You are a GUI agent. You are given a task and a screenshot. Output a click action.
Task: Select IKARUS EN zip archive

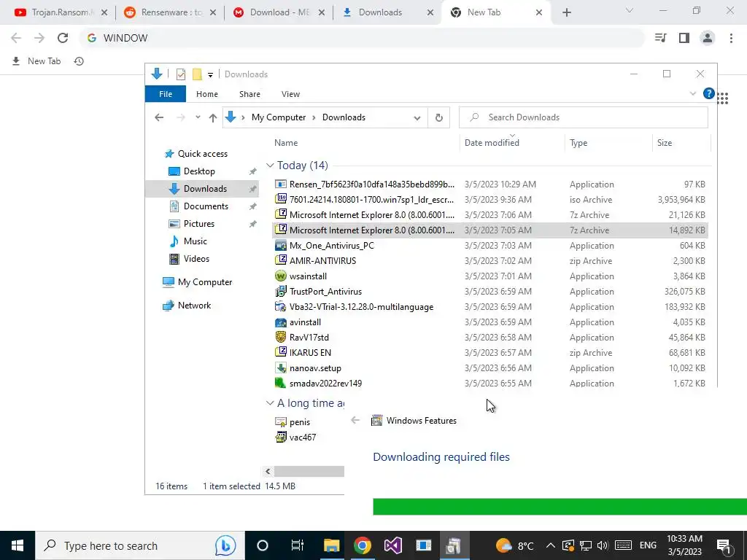[310, 353]
